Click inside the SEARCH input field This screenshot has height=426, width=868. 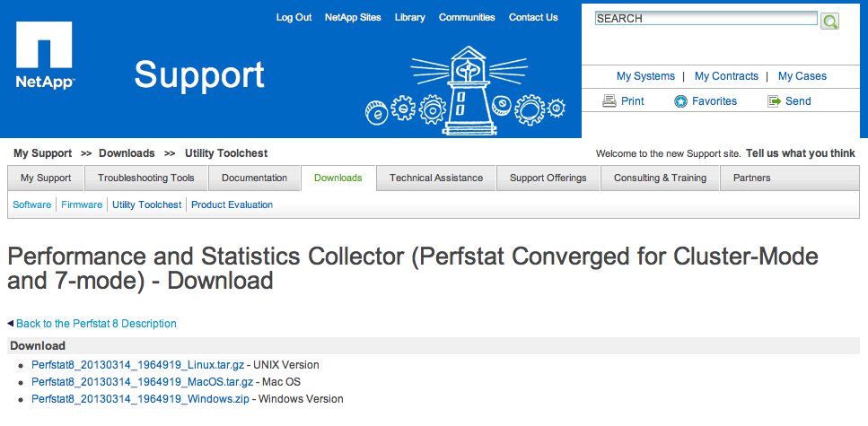click(706, 19)
